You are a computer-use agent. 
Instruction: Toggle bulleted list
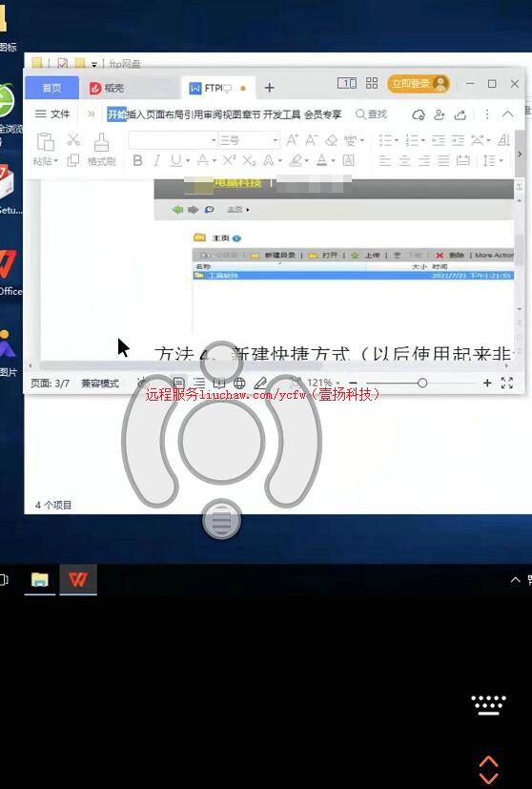[385, 140]
